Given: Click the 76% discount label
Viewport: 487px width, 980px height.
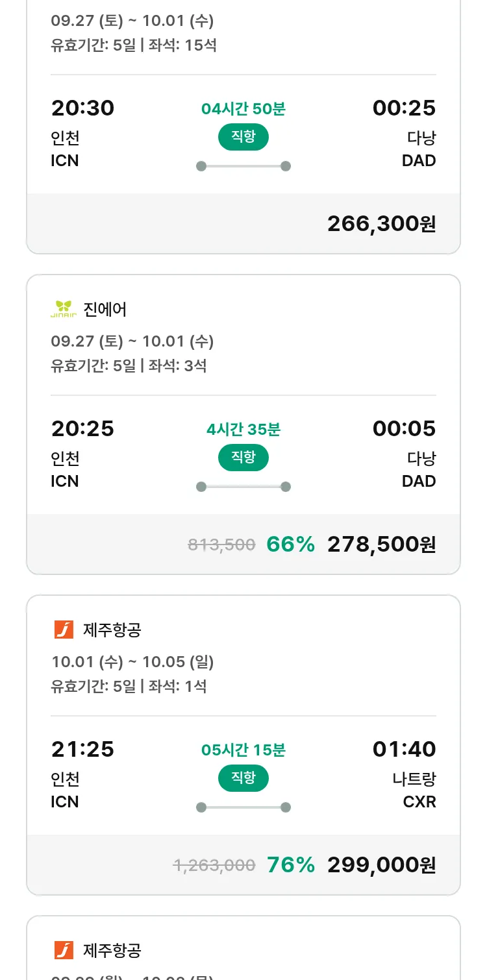Looking at the screenshot, I should point(290,865).
